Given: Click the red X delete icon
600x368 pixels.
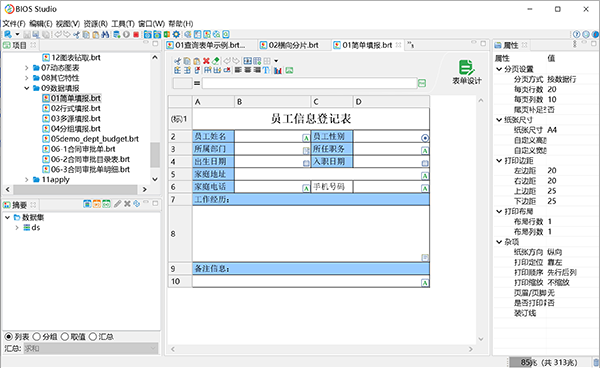Looking at the screenshot, I should 206,61.
